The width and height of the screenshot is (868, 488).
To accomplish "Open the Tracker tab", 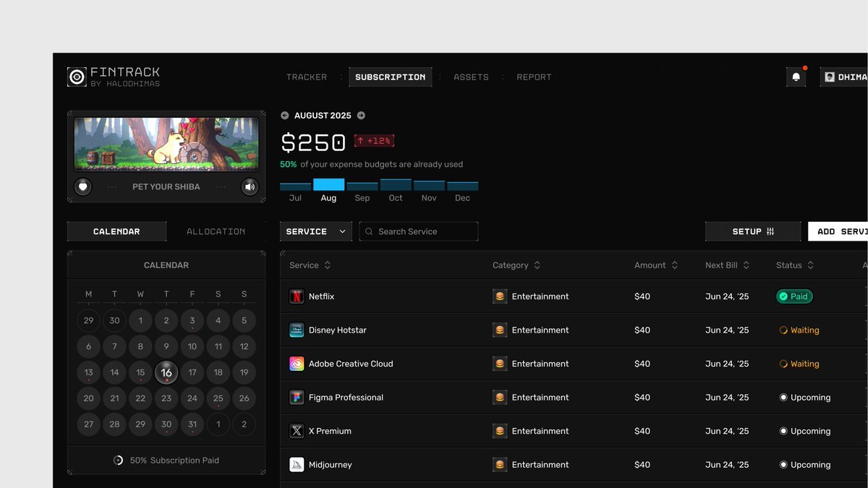I will 307,77.
